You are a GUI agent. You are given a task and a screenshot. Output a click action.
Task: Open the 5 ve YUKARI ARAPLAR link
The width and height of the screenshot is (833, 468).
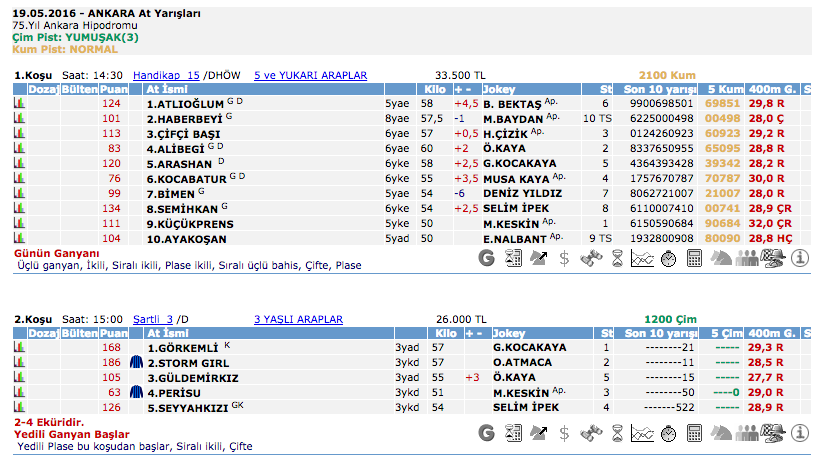pos(310,75)
